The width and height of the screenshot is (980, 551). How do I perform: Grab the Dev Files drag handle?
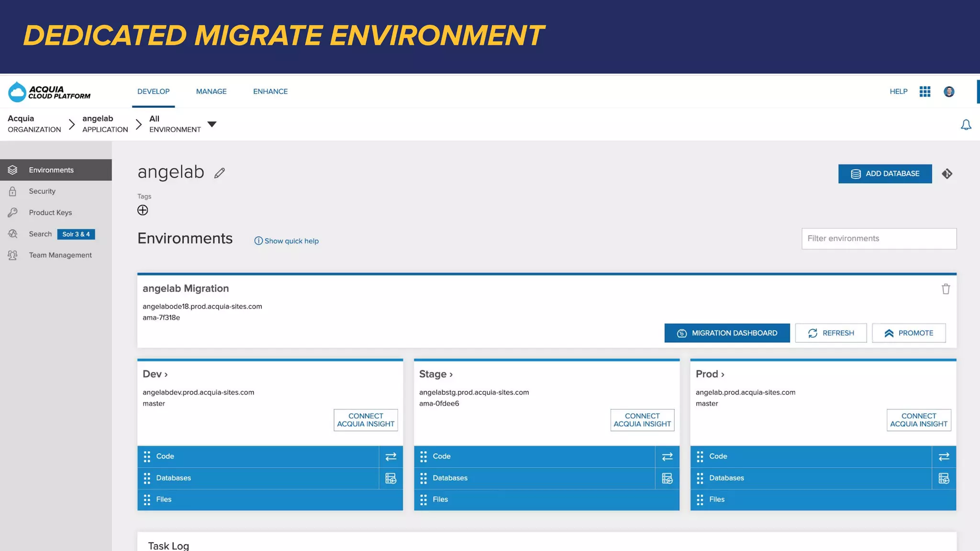[147, 500]
